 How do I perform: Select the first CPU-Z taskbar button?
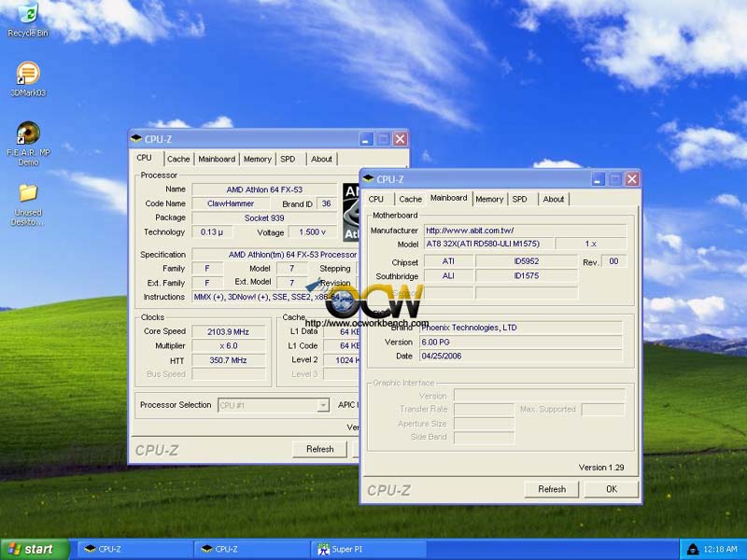point(134,549)
